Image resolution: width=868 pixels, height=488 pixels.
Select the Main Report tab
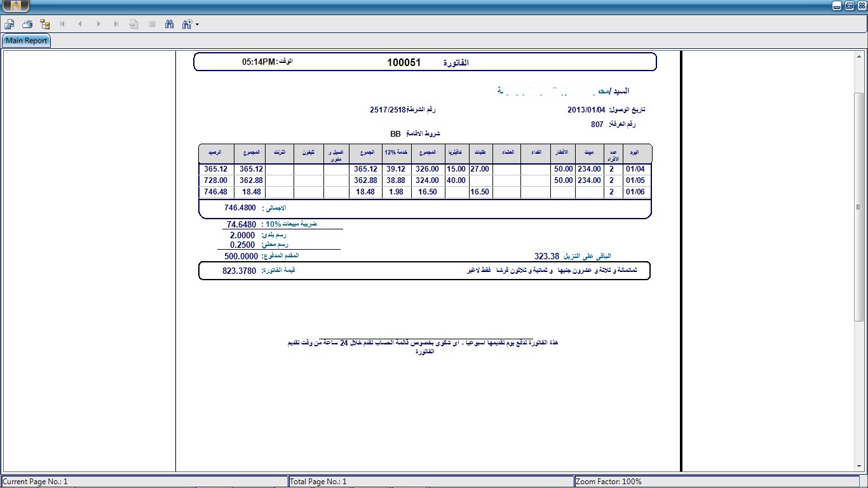[x=27, y=41]
